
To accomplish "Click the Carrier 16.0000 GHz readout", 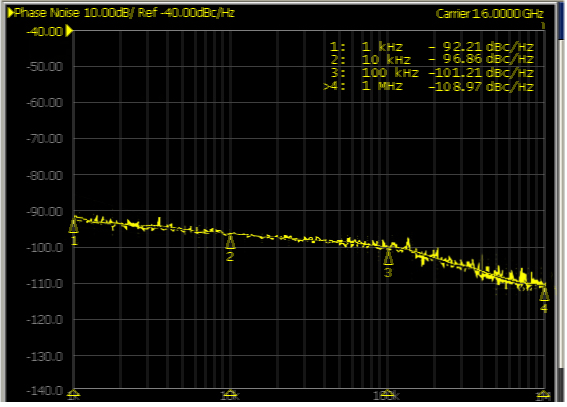I will [x=490, y=14].
